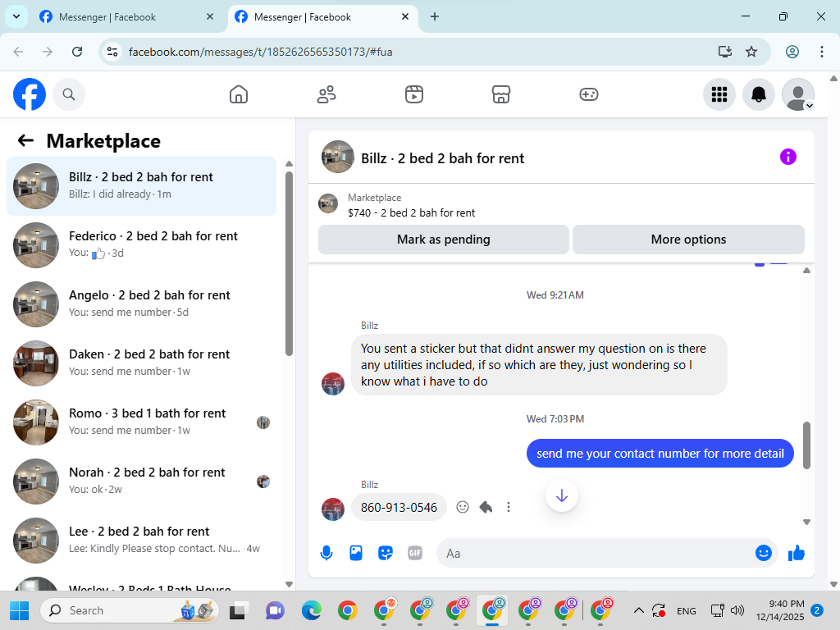Viewport: 840px width, 630px height.
Task: Bookmark this page star icon
Action: tap(751, 52)
